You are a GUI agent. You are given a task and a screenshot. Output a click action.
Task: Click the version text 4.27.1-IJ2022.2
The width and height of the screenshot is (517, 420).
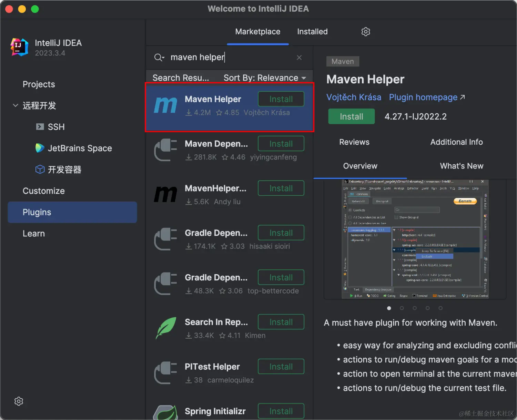[416, 116]
